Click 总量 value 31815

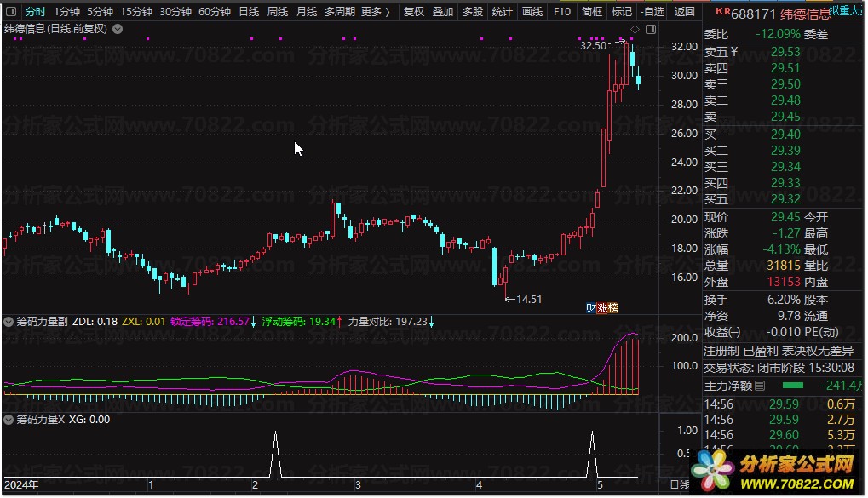tap(784, 266)
